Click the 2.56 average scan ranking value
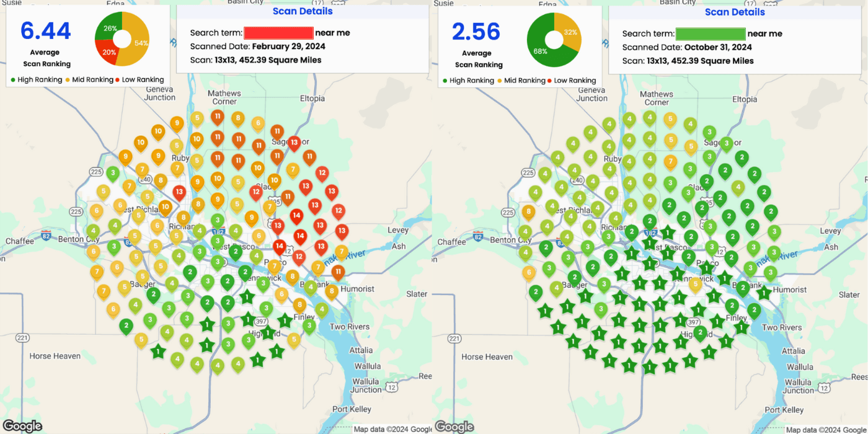Screen dimensions: 868x434 click(477, 31)
